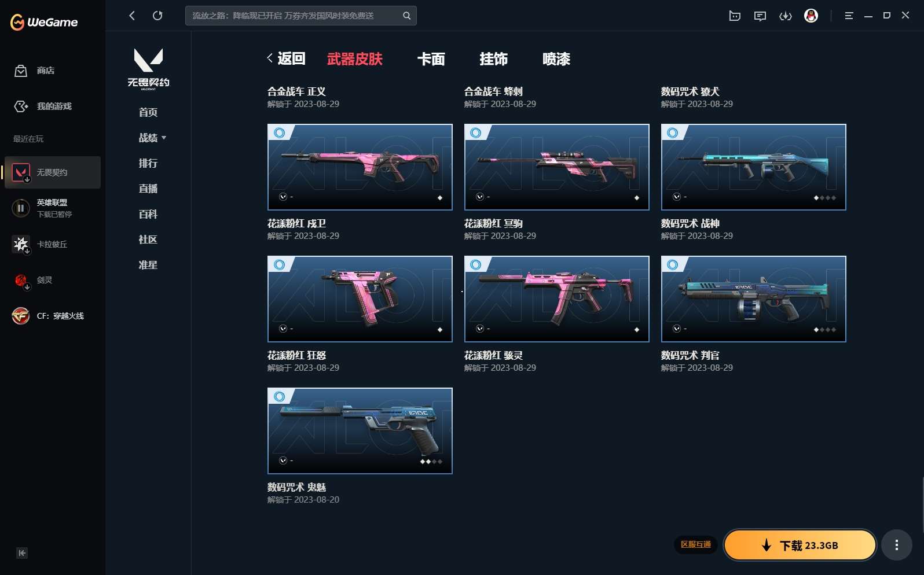Click the search magnifier icon
Viewport: 924px width, 575px height.
point(407,16)
